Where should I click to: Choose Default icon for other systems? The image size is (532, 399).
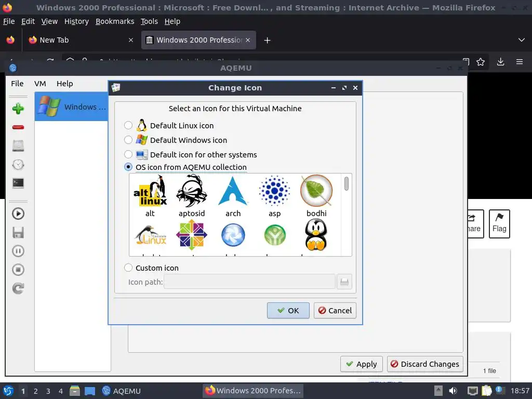pos(128,154)
